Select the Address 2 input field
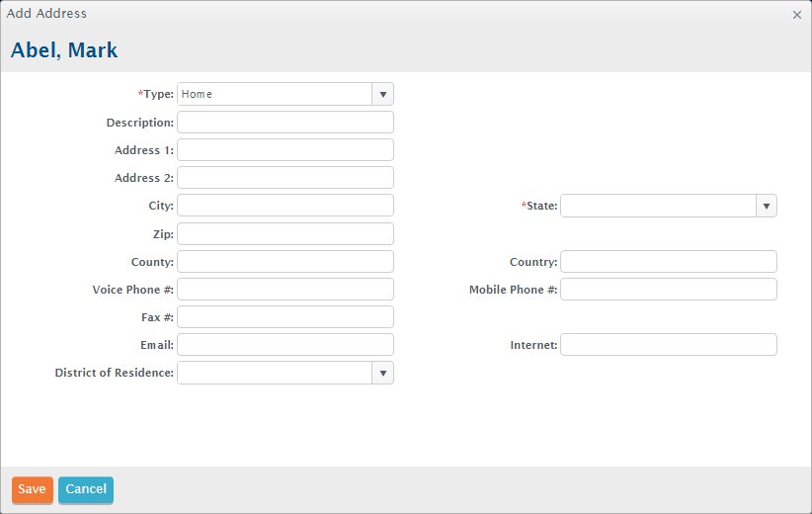The height and width of the screenshot is (514, 812). coord(285,178)
